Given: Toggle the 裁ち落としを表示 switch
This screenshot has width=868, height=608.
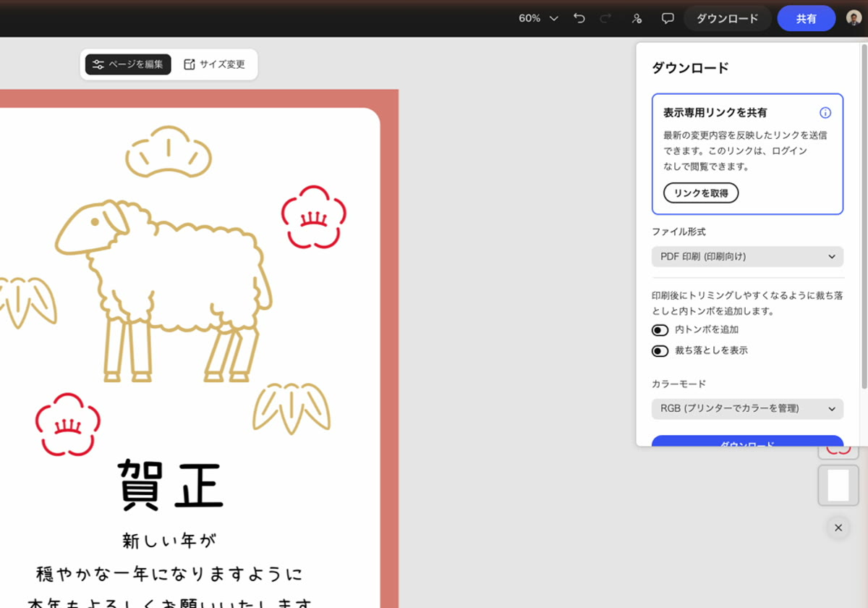Looking at the screenshot, I should point(660,351).
